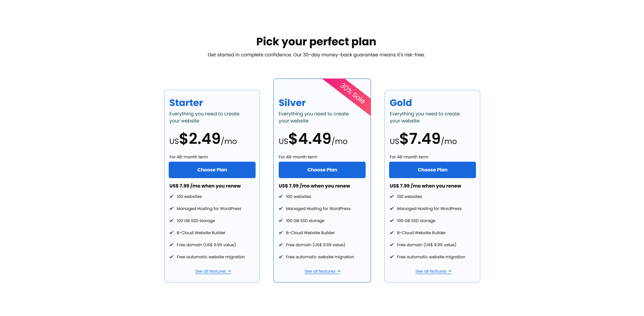Choose the Starter plan
Viewport: 644px width, 316px height.
point(212,170)
